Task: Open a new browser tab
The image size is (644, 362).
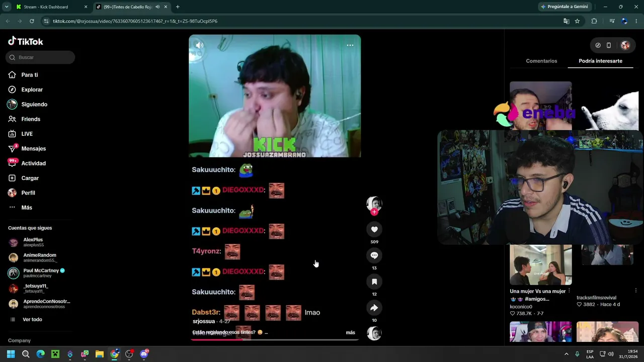Action: (178, 7)
